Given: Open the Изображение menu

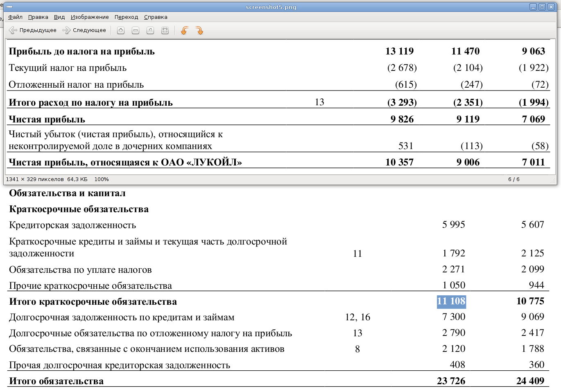Looking at the screenshot, I should coord(90,17).
